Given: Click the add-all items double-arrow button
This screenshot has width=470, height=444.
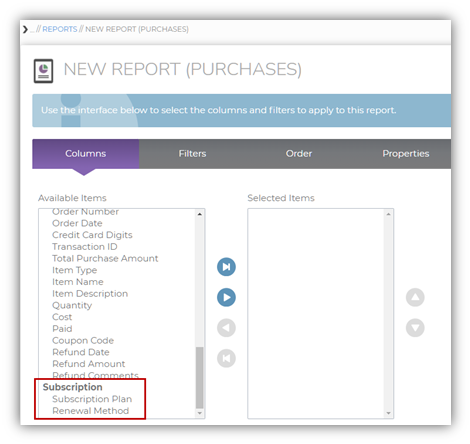Looking at the screenshot, I should pyautogui.click(x=226, y=267).
